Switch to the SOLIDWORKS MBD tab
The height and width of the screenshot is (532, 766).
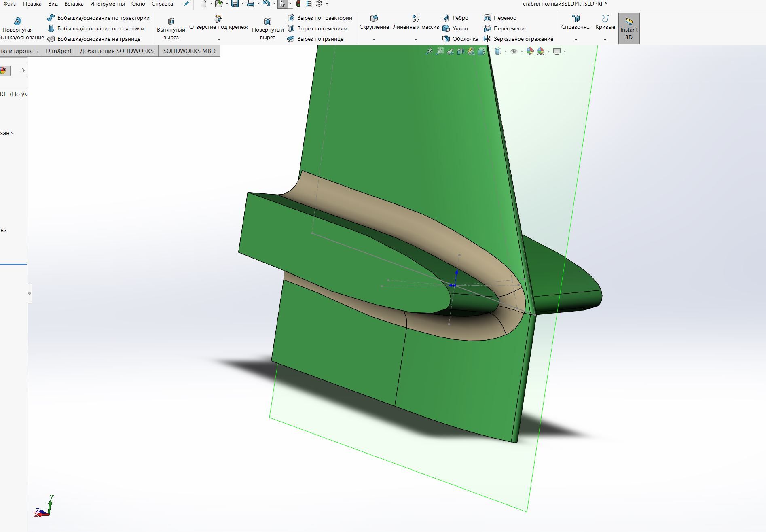[189, 51]
